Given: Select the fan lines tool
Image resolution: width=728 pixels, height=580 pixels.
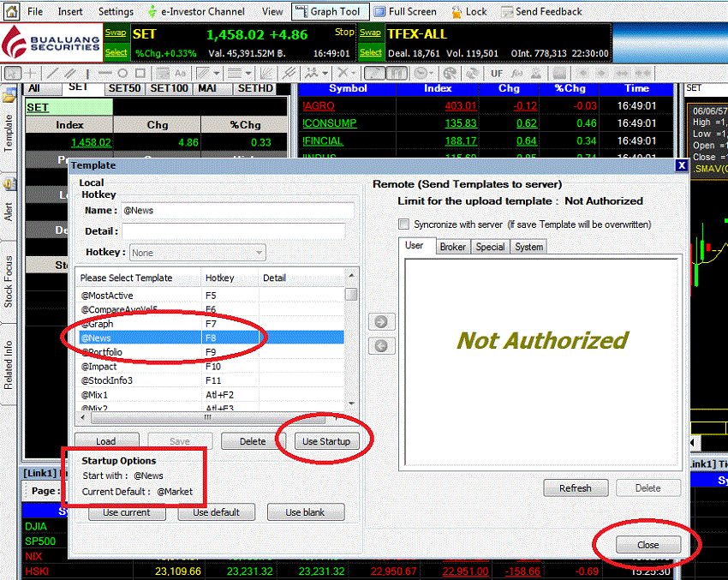Looking at the screenshot, I should point(266,74).
